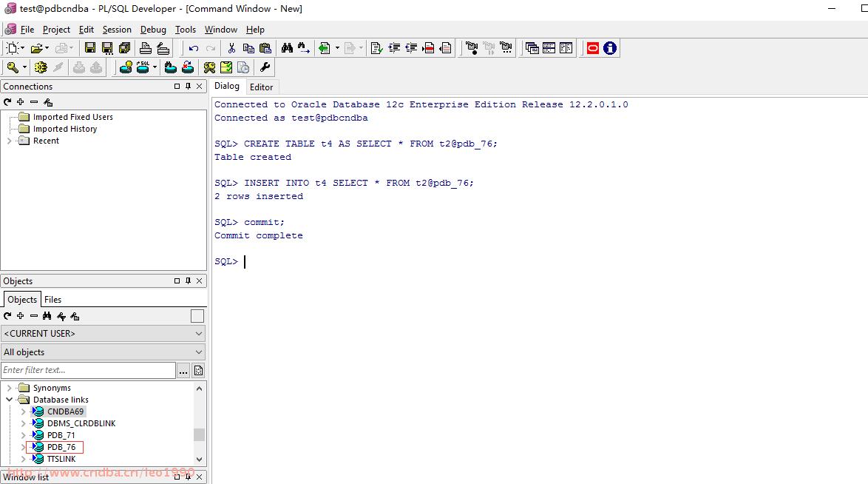The height and width of the screenshot is (484, 868).
Task: Click the Preferences wrench icon
Action: (265, 67)
